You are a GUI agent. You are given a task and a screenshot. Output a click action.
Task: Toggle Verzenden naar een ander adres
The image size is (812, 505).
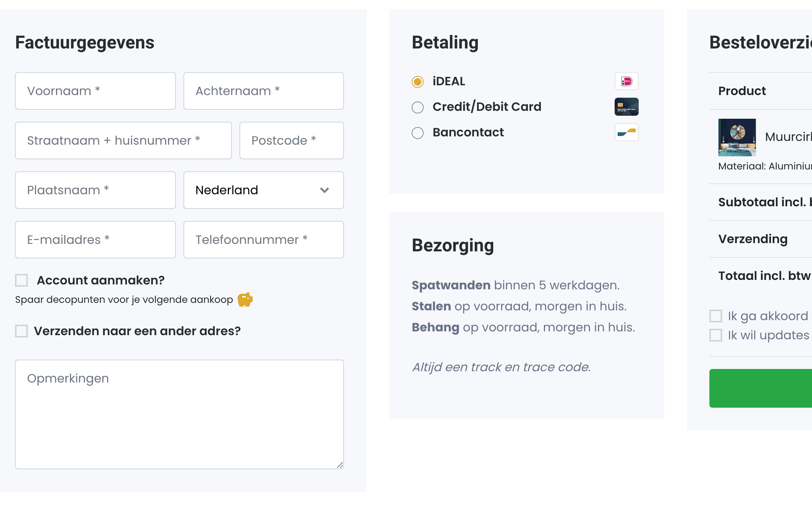point(20,330)
